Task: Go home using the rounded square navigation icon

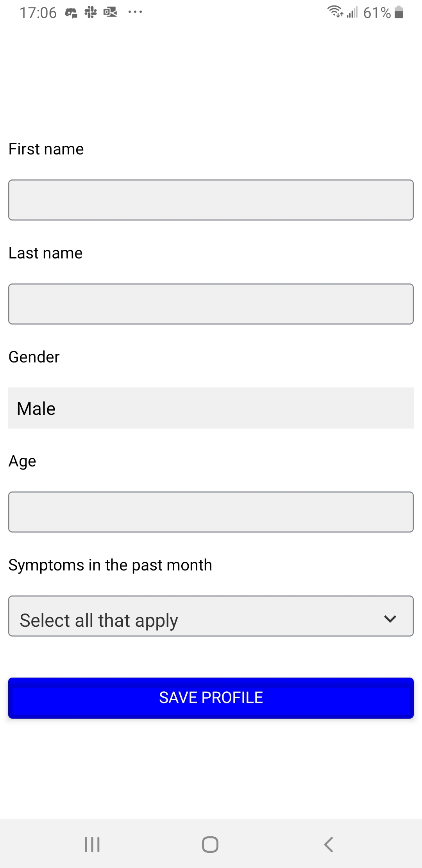Action: coord(210,845)
